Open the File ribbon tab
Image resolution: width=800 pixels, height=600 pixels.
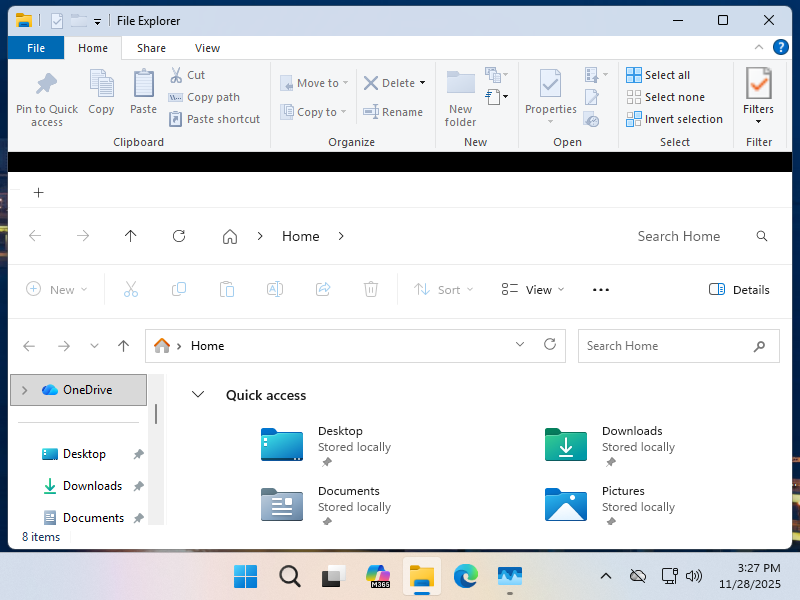pos(36,48)
